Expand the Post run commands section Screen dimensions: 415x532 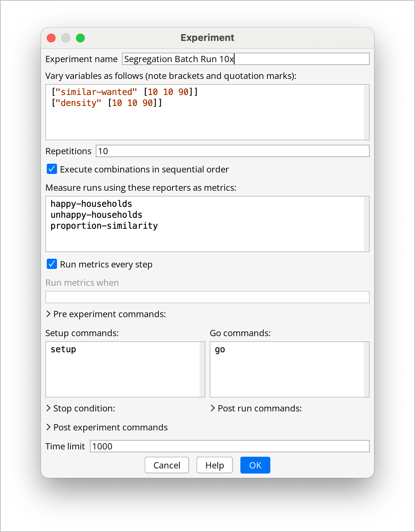(x=213, y=408)
